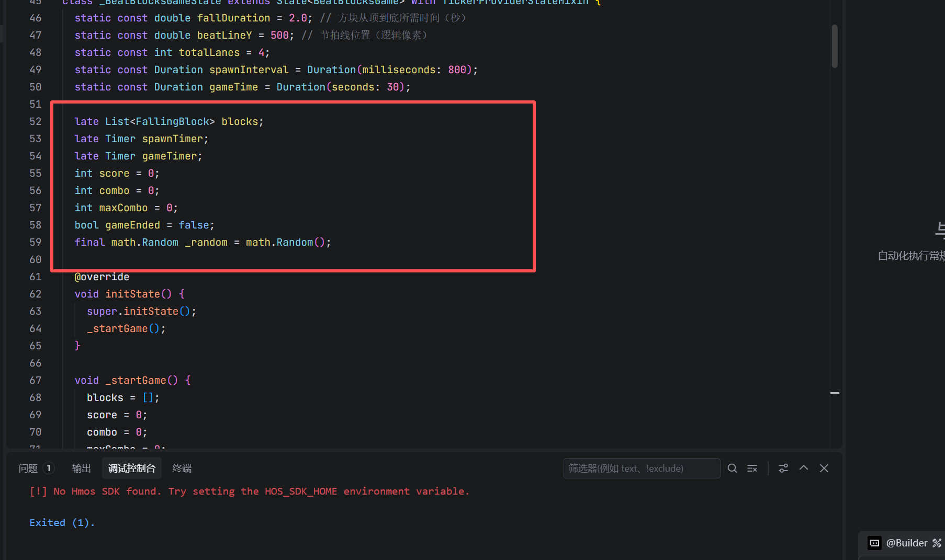Click 'static const int totalLanes = 4;' line
The width and height of the screenshot is (945, 560).
[x=172, y=52]
